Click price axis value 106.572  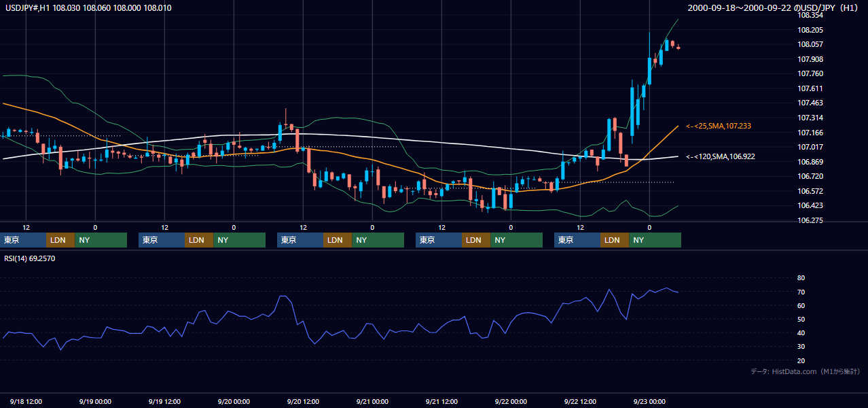(811, 191)
